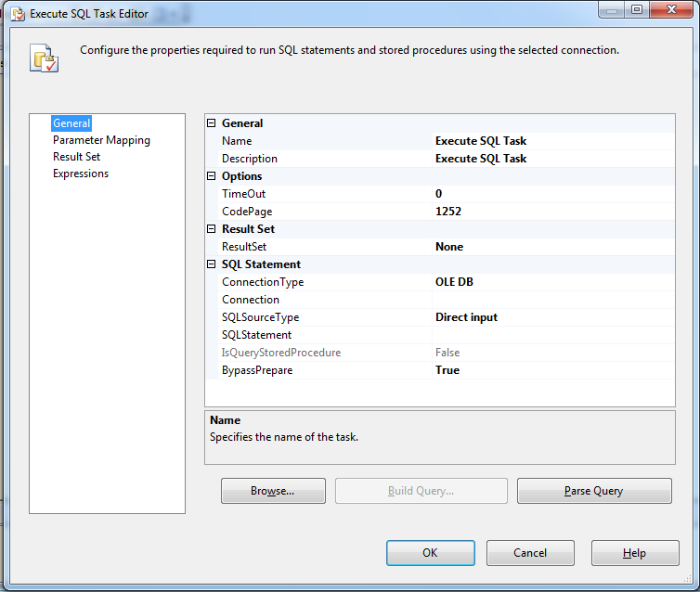Screen dimensions: 700x592
Task: Collapse the General property category
Action: (x=211, y=123)
